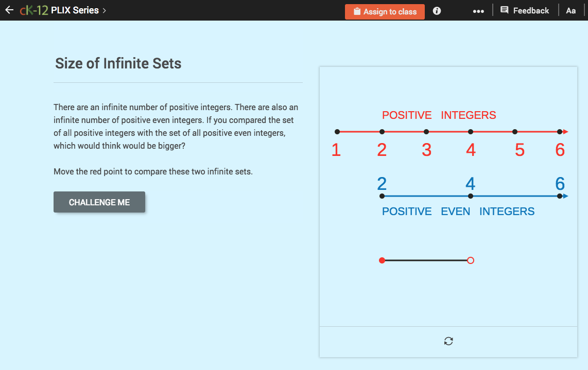Open the information icon in the top bar
Image resolution: width=588 pixels, height=370 pixels.
click(436, 10)
